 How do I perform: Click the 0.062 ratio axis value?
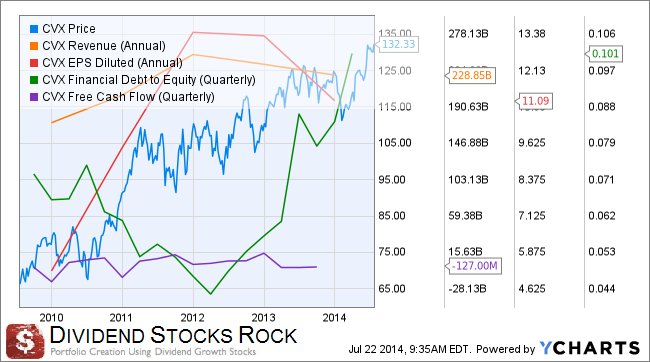click(602, 216)
